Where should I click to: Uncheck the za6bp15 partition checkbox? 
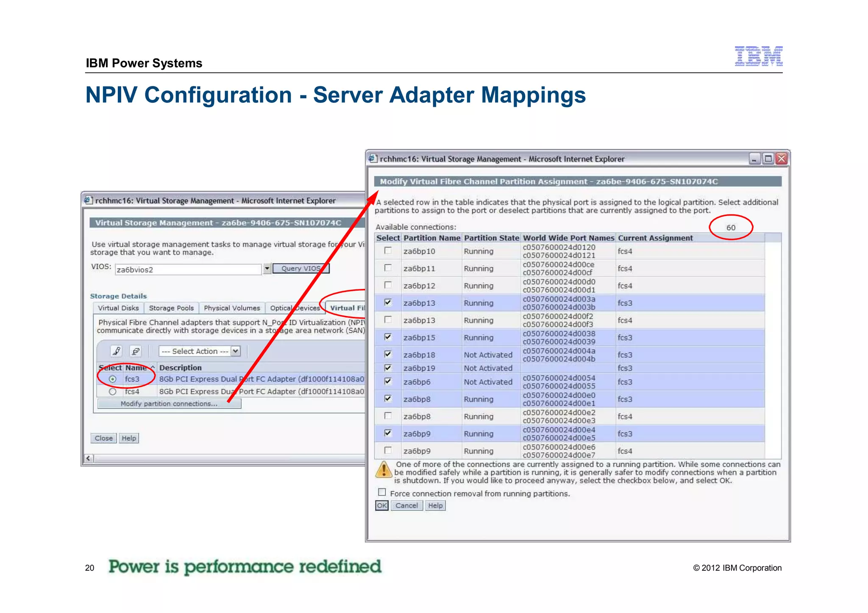pos(388,337)
